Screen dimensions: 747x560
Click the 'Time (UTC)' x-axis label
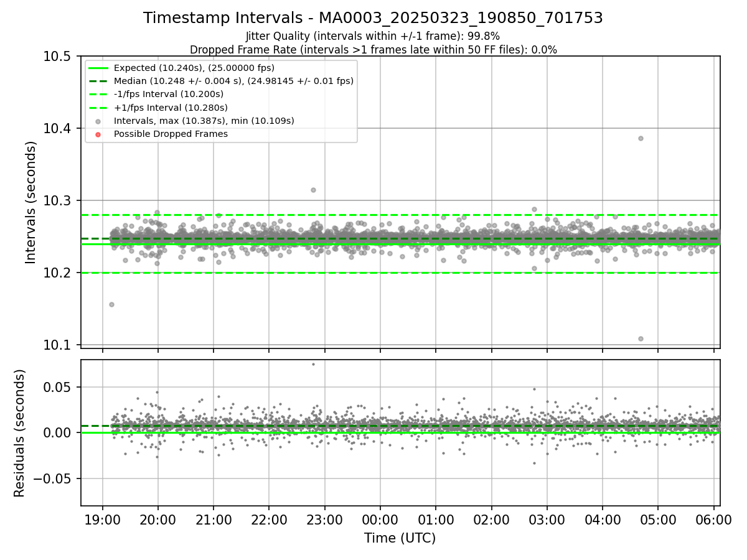coord(400,538)
